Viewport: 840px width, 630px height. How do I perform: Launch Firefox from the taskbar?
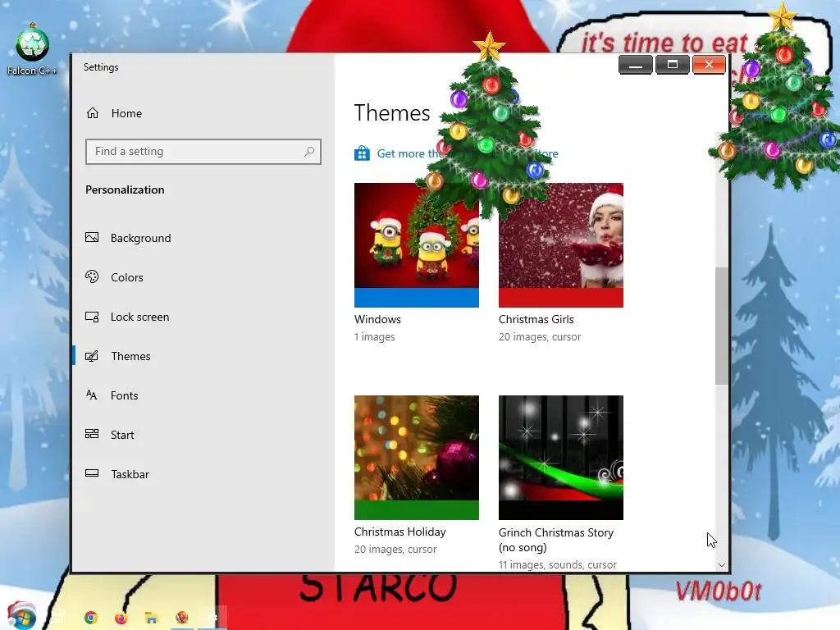tap(121, 618)
